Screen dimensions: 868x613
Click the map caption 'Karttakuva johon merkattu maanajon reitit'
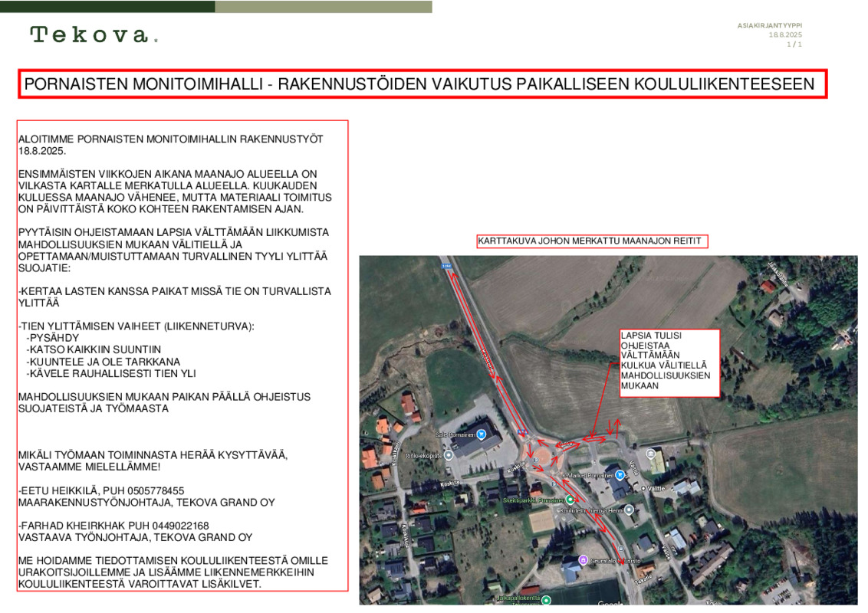[589, 241]
